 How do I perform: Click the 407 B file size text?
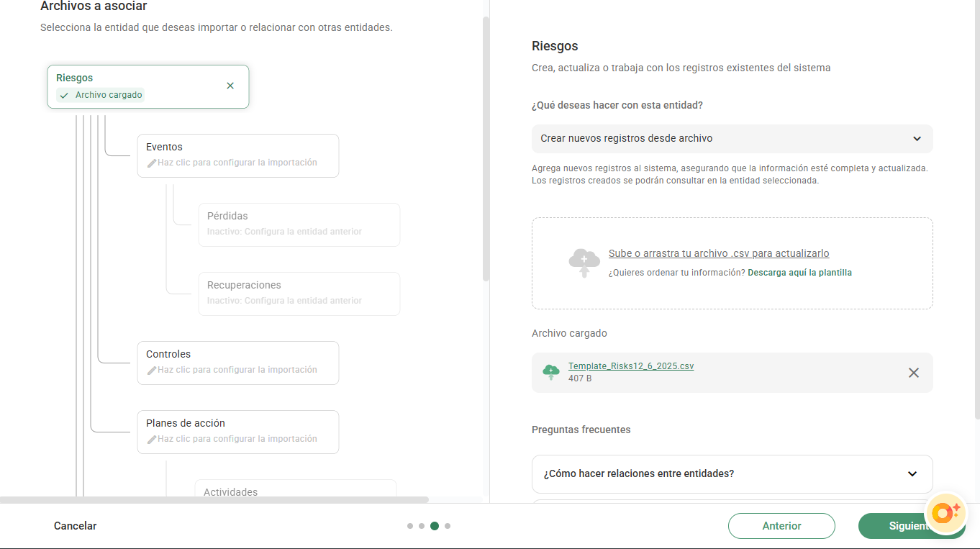pos(580,378)
